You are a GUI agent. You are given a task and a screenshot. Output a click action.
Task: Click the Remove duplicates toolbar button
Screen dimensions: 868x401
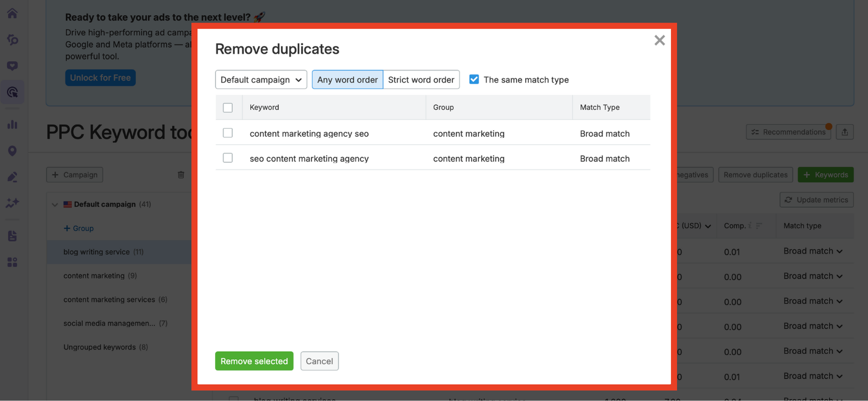point(755,175)
